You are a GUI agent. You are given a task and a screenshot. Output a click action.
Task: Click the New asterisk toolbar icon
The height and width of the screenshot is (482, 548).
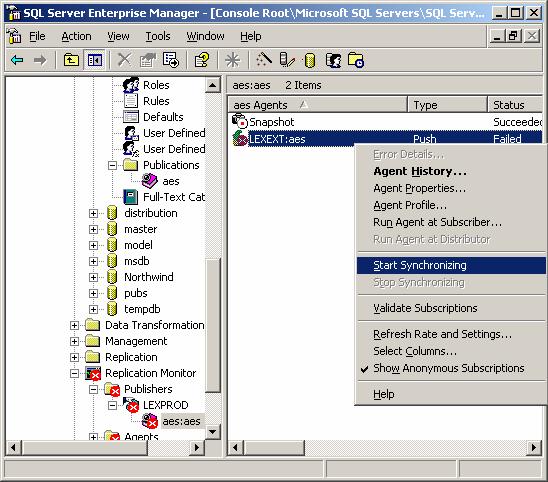(x=232, y=60)
